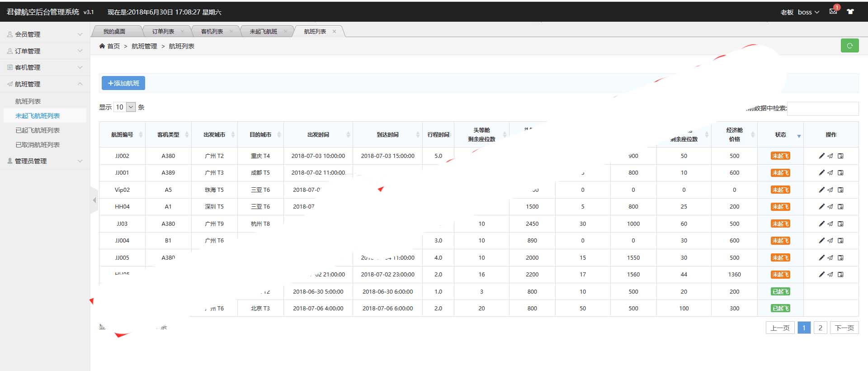Click the home icon in breadcrumb

point(102,46)
